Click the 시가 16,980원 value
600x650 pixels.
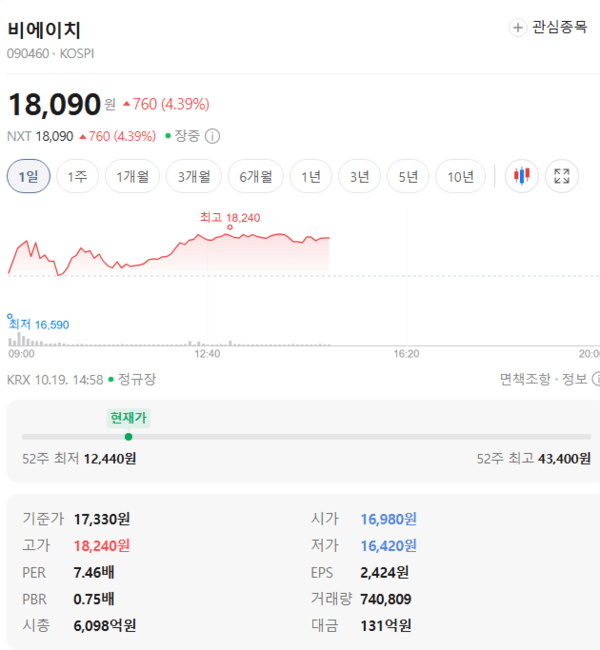389,519
